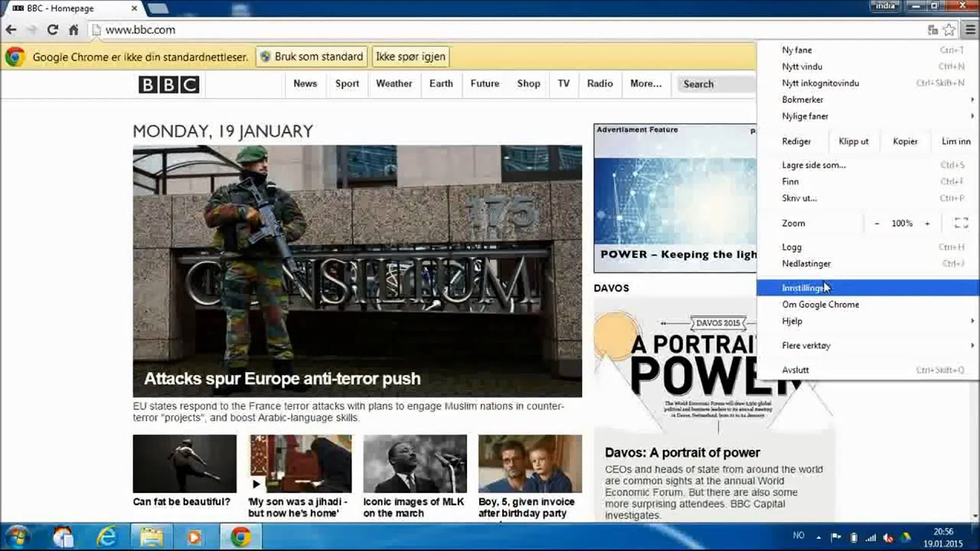This screenshot has width=980, height=551.
Task: Reload the BBC page
Action: click(x=52, y=30)
